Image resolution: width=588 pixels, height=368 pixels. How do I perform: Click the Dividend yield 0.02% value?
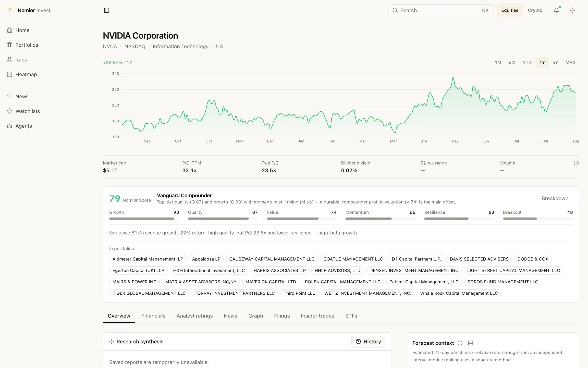tap(349, 171)
